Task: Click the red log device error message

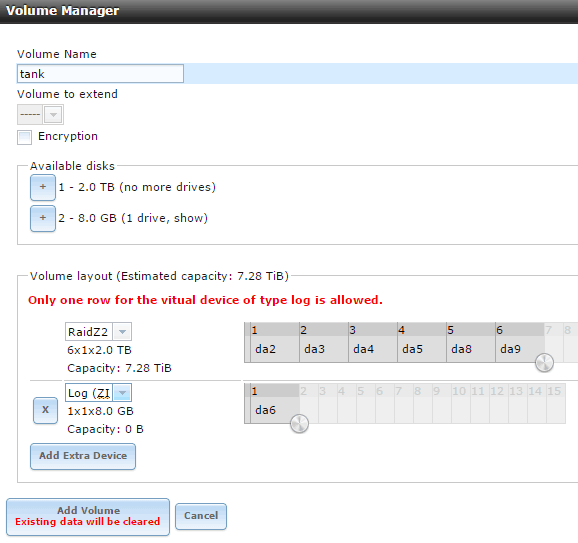Action: (x=205, y=300)
